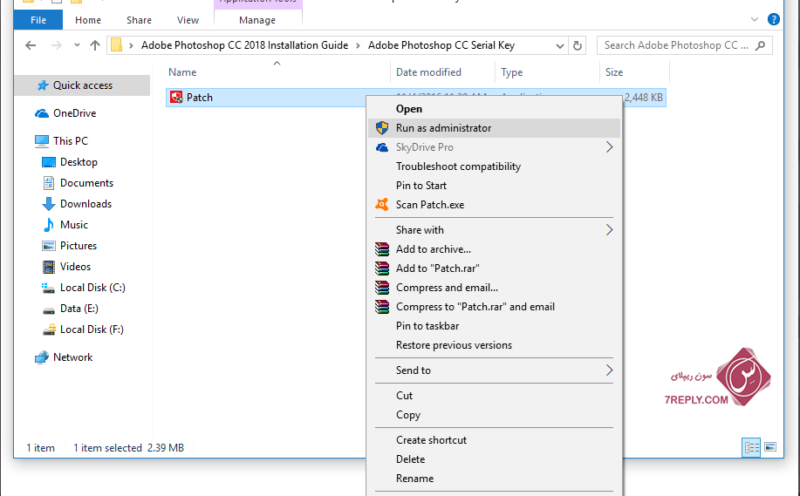The width and height of the screenshot is (800, 496).
Task: Click WinRAR icon beside Add to "Patch.rar"
Action: pos(382,268)
